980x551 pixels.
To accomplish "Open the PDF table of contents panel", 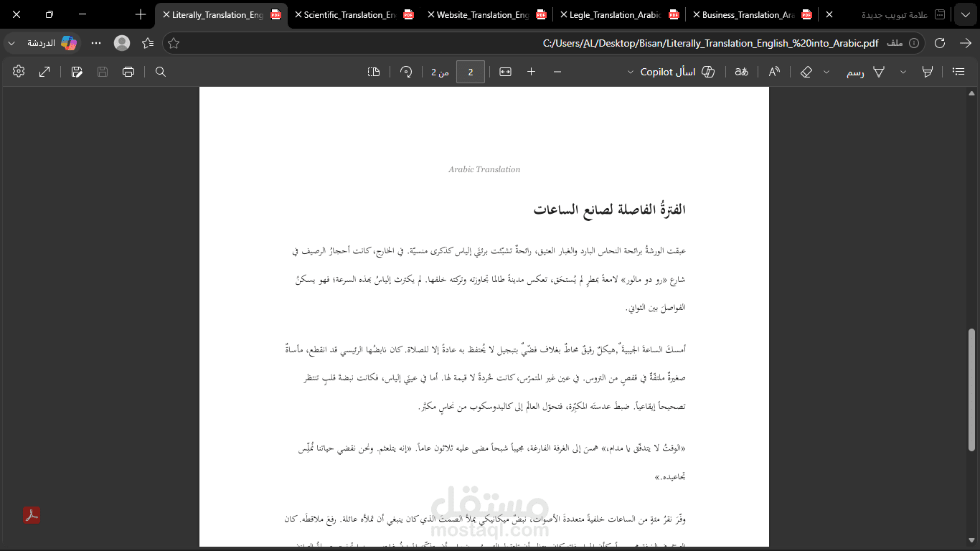I will coord(958,72).
